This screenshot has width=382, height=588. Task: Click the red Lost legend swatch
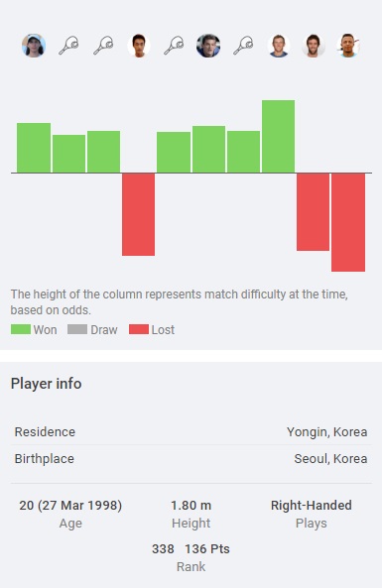pyautogui.click(x=139, y=329)
